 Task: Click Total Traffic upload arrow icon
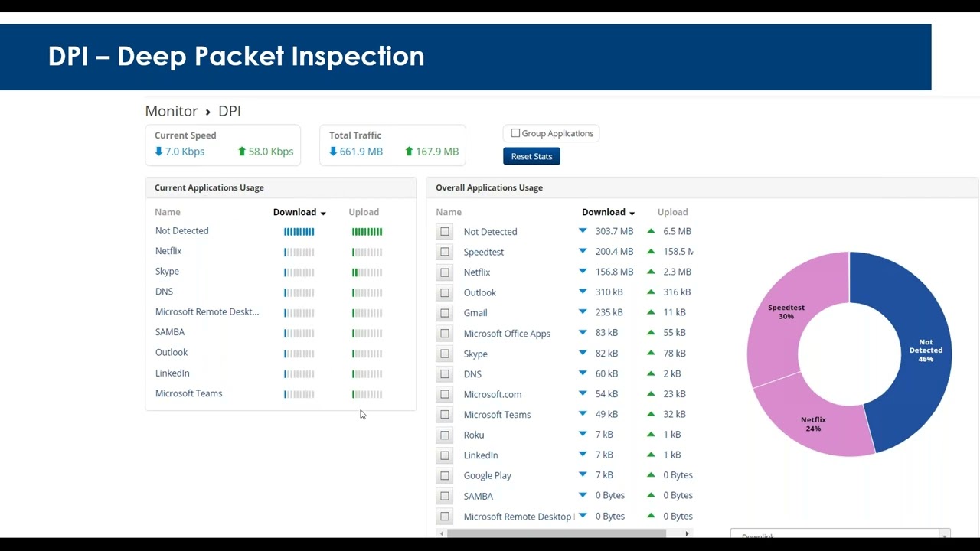(x=409, y=152)
